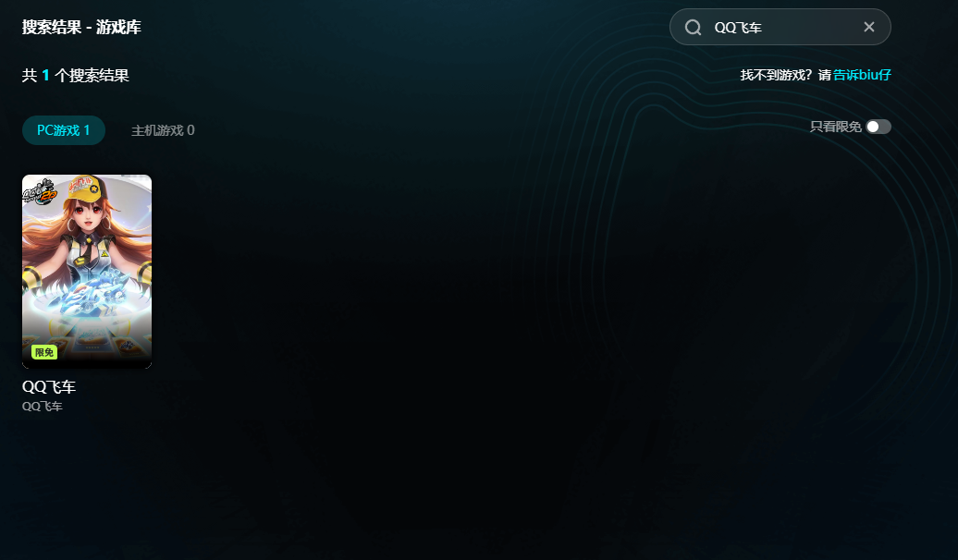
Task: Select the PC游戏 1 tab
Action: point(64,130)
